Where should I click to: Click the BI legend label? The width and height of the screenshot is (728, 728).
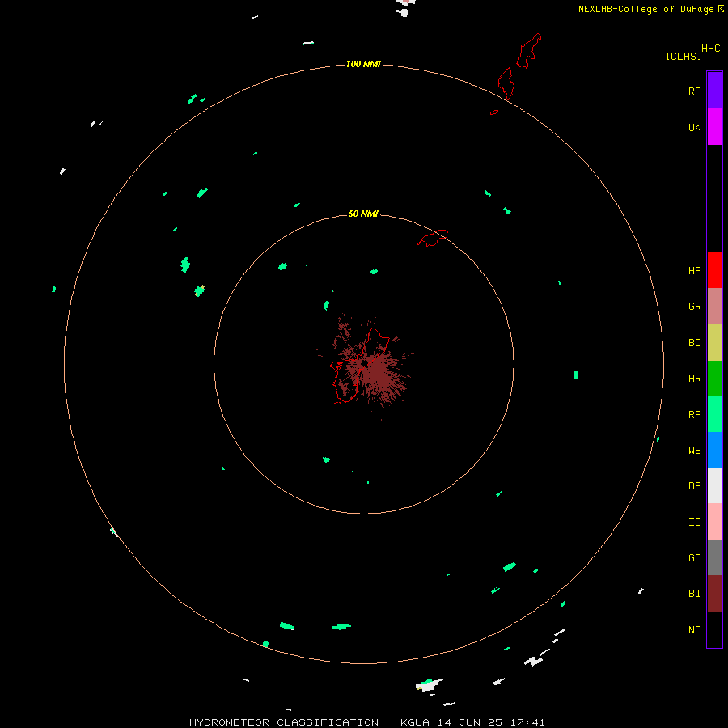pos(694,594)
